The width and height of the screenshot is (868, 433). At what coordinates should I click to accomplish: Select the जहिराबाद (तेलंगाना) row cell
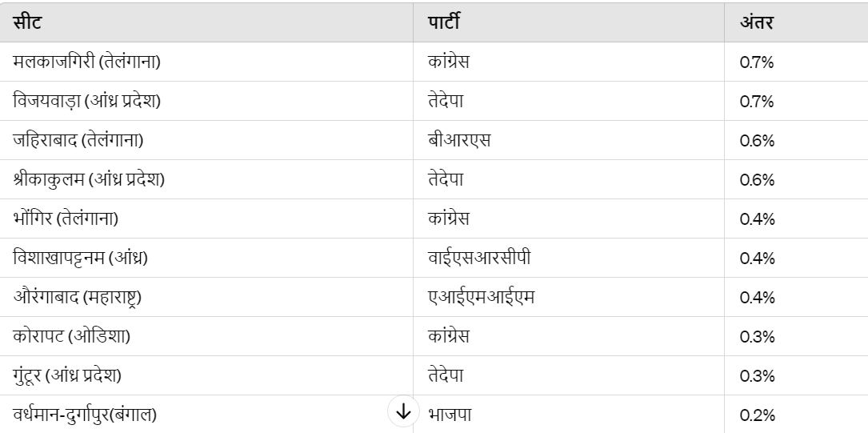tap(206, 141)
